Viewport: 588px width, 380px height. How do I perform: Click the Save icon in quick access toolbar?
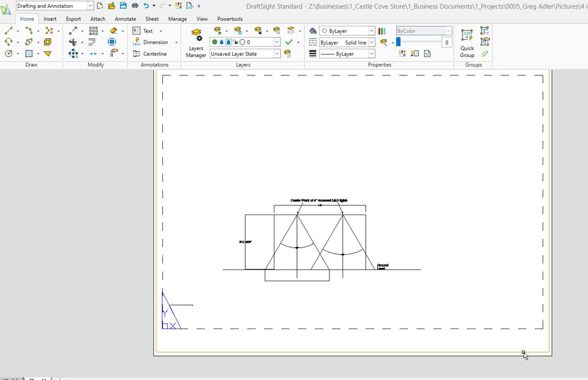coord(123,6)
